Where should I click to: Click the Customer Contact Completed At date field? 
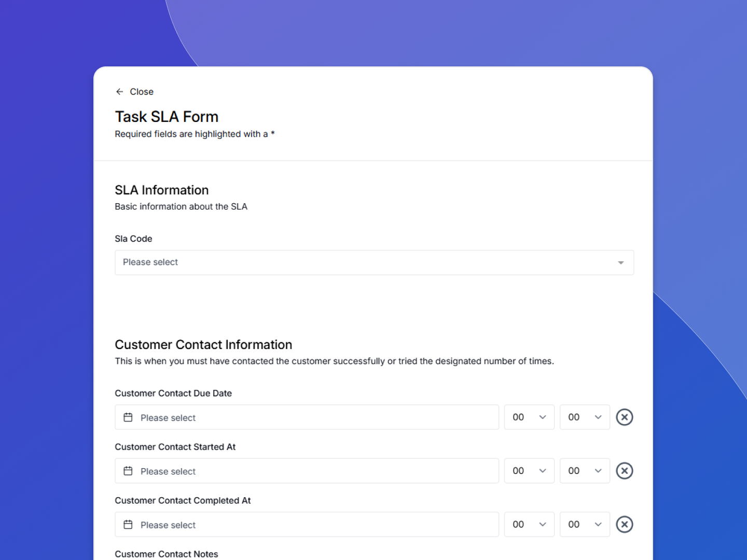pyautogui.click(x=306, y=524)
